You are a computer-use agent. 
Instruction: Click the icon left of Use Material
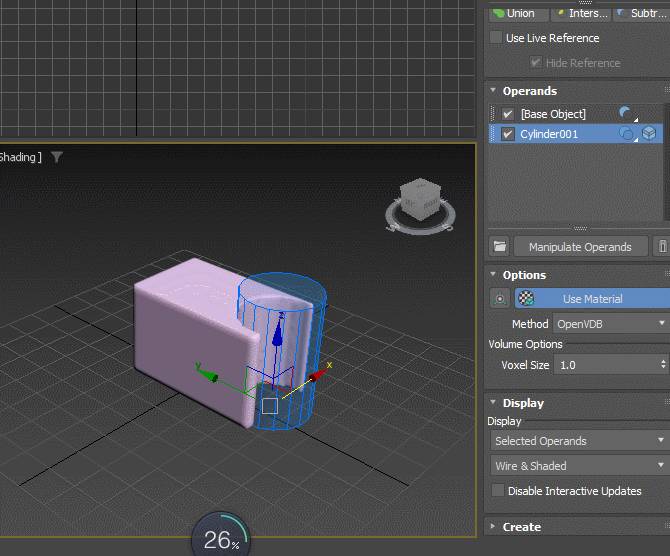(500, 299)
